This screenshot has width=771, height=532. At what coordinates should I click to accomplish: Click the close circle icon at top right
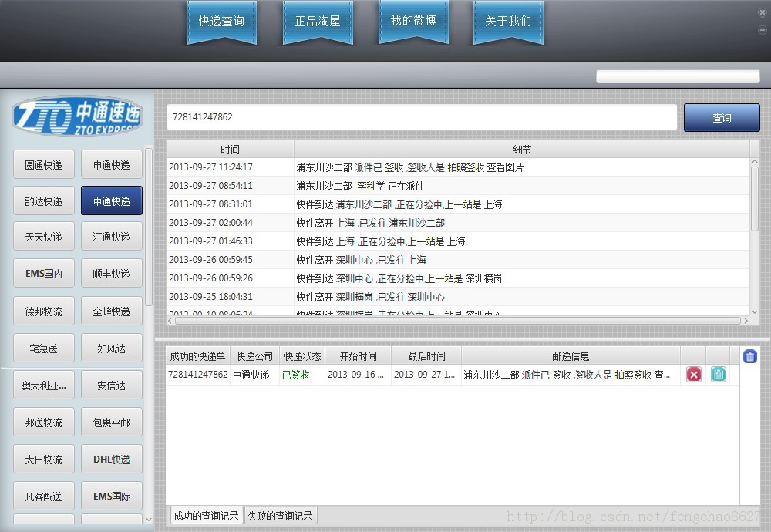pyautogui.click(x=763, y=12)
